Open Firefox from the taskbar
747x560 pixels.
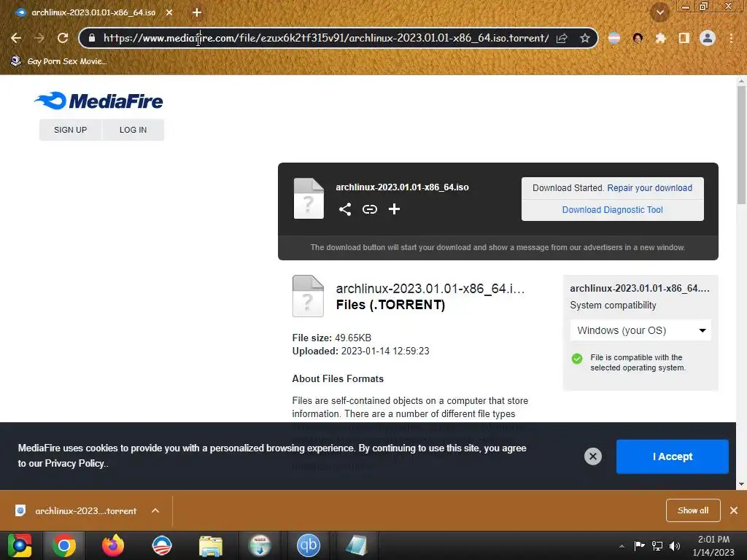coord(113,545)
